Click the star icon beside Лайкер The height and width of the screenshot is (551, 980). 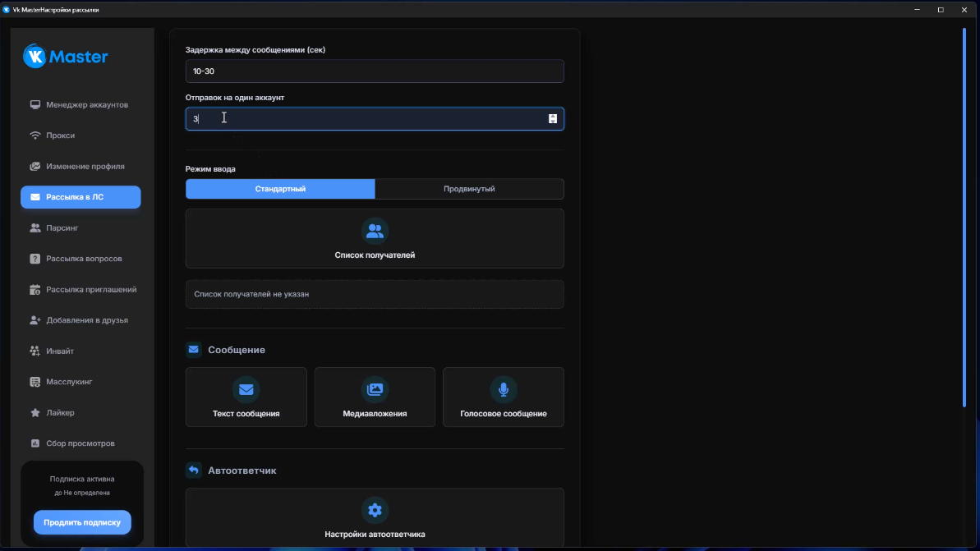[35, 413]
